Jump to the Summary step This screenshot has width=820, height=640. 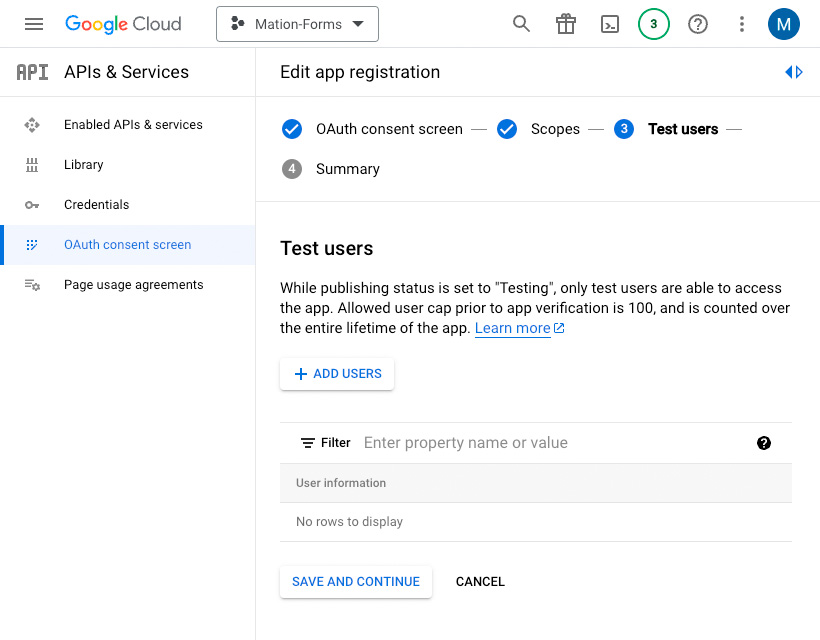(348, 169)
